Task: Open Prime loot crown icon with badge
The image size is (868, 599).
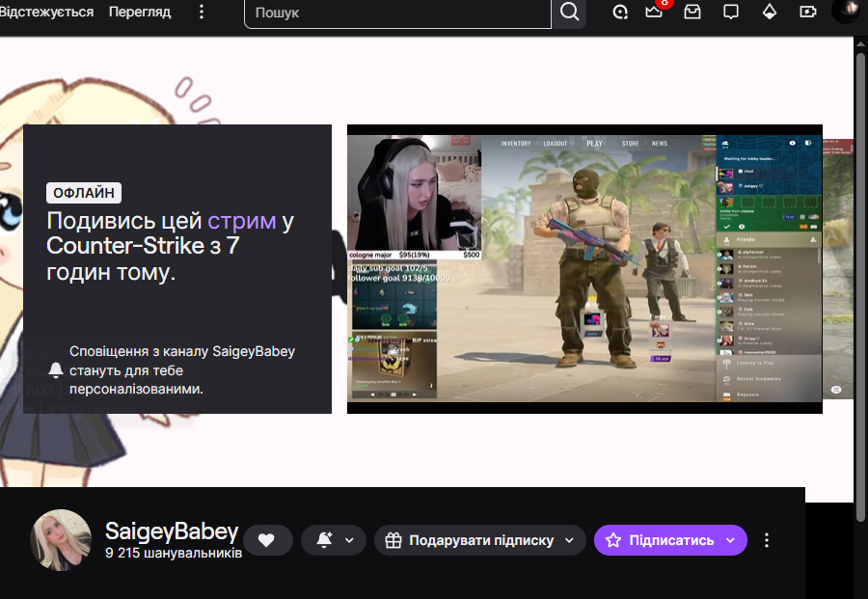Action: click(x=654, y=12)
